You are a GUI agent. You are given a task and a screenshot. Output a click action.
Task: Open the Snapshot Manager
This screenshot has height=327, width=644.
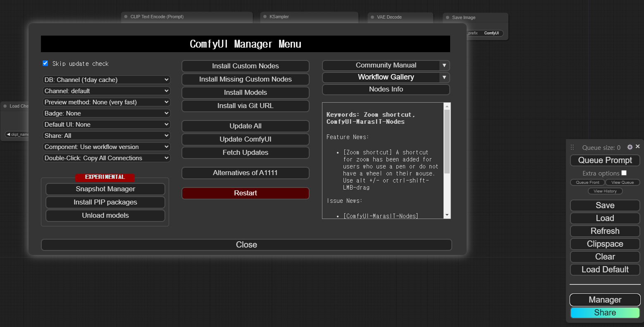105,189
